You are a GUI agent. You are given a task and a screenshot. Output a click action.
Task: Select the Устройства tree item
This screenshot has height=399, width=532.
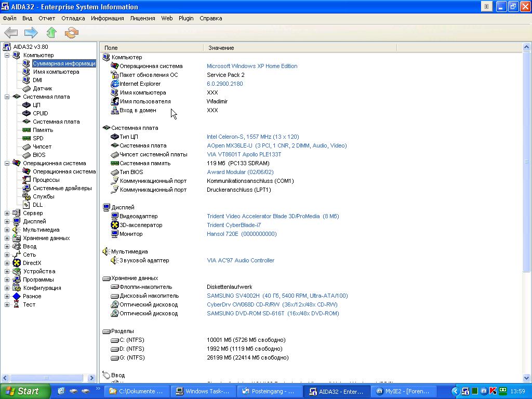tap(39, 271)
